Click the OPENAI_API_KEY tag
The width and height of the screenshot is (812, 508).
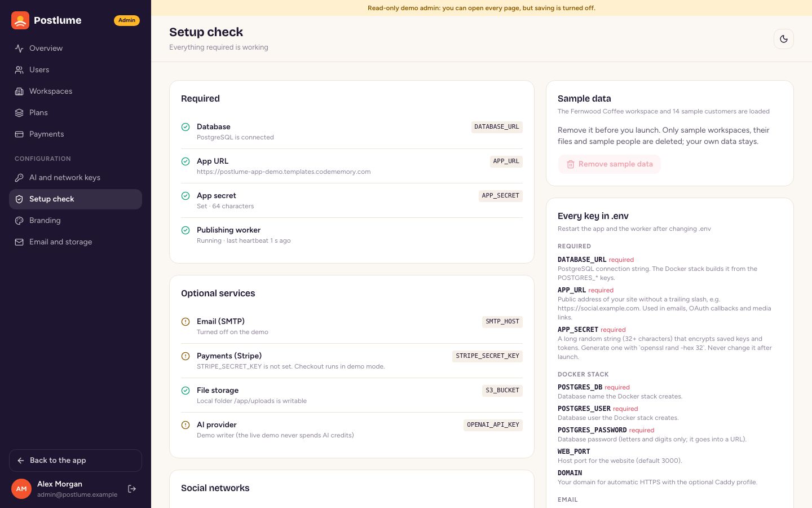click(493, 425)
